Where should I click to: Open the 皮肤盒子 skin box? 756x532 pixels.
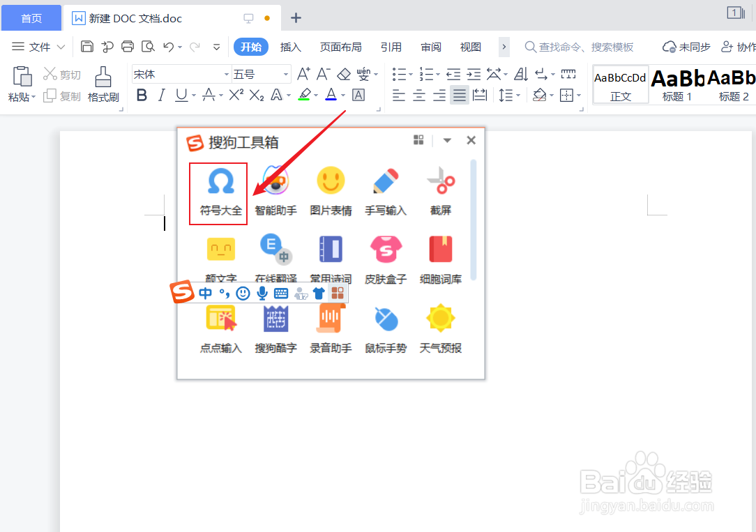386,260
